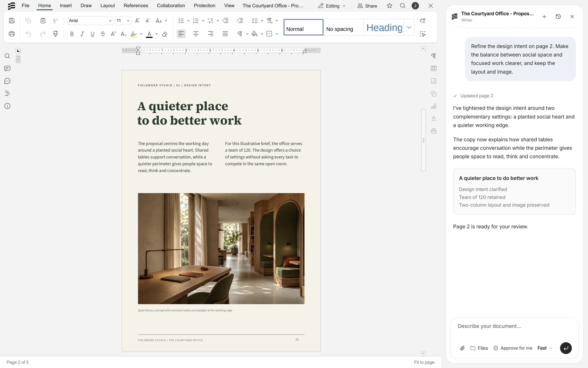Open chat history in Writer panel
588x368 pixels.
558,17
